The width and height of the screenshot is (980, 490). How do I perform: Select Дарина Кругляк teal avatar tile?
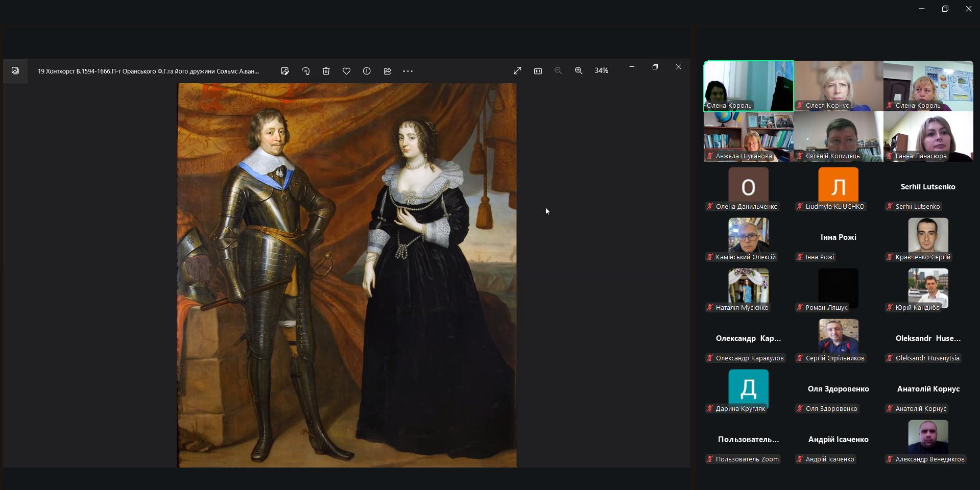(x=748, y=387)
